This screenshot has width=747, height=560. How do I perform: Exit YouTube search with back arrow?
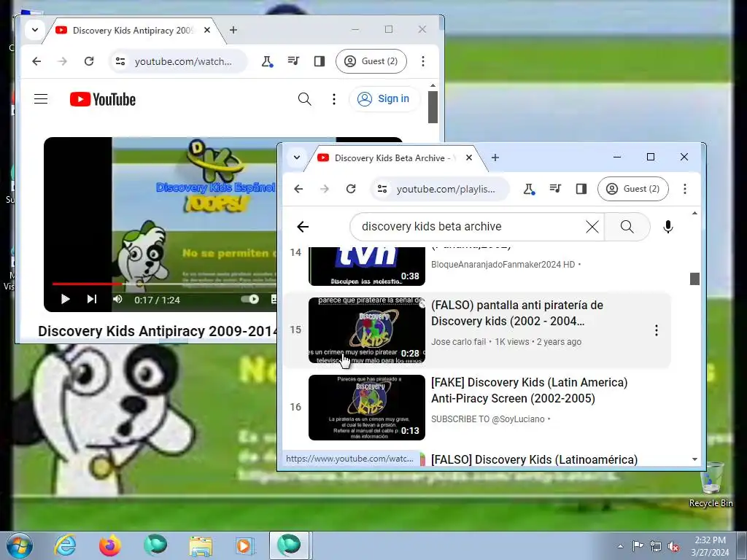(303, 227)
